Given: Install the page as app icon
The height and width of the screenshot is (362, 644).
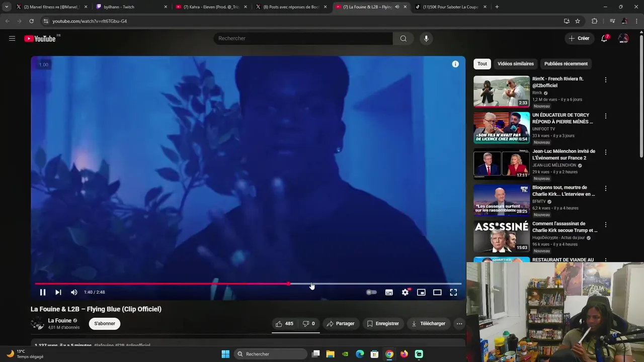Looking at the screenshot, I should click(567, 21).
